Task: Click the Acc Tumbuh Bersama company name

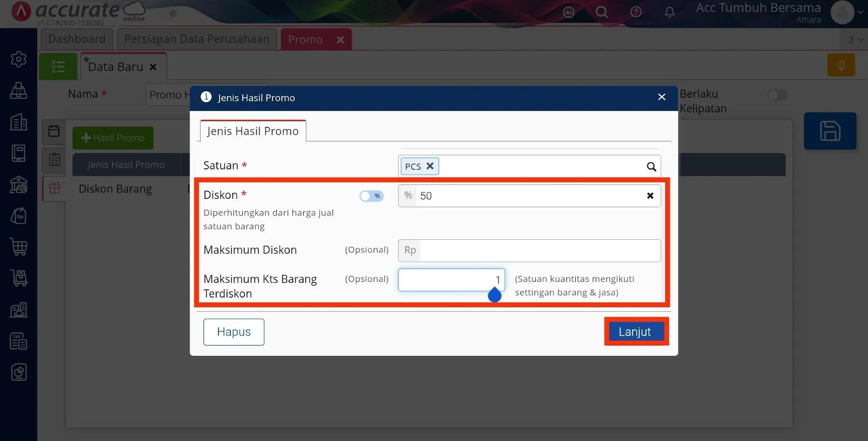Action: point(758,8)
